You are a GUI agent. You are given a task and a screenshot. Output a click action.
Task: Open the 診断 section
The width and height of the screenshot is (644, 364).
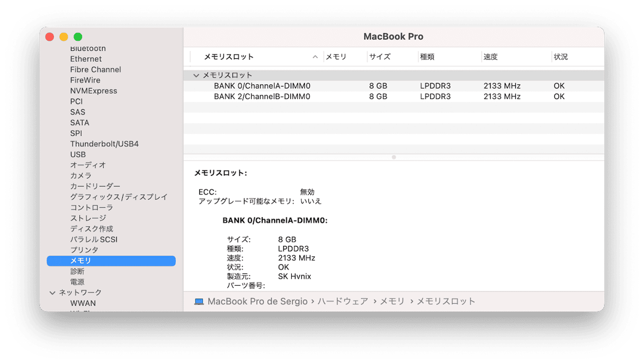tap(77, 271)
